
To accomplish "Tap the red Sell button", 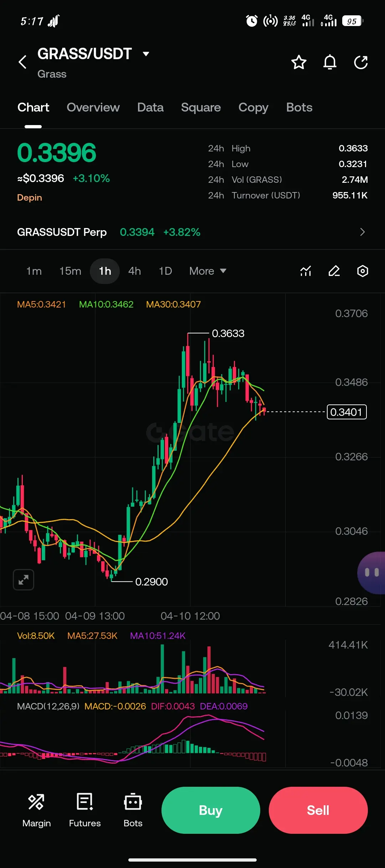I will (x=318, y=810).
